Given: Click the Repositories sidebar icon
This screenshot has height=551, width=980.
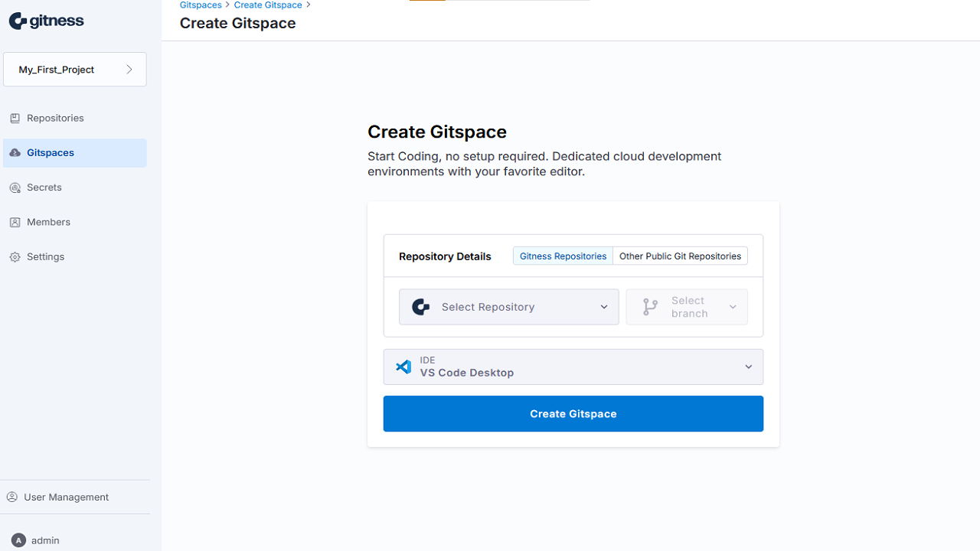Looking at the screenshot, I should point(15,119).
